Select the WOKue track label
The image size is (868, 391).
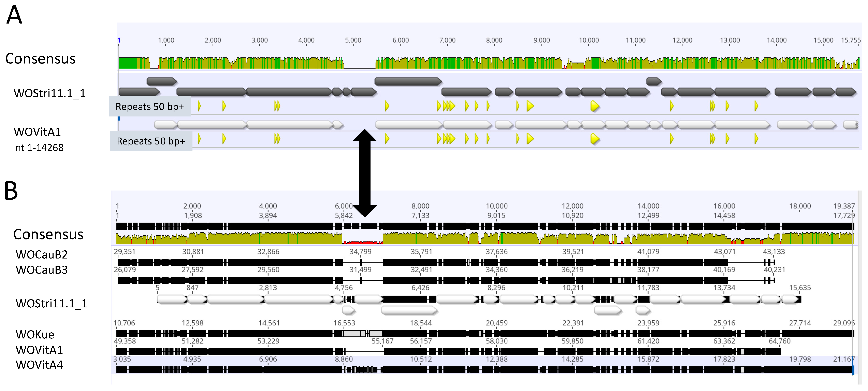click(35, 334)
